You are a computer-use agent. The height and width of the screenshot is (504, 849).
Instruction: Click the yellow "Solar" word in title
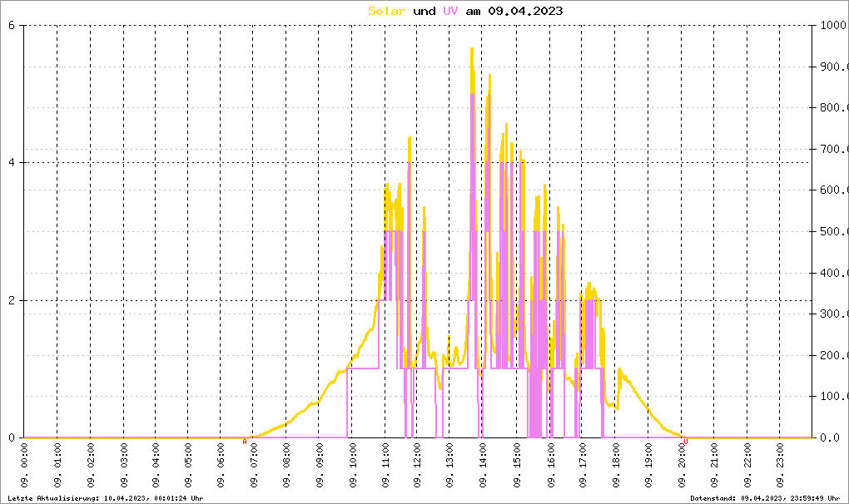click(387, 11)
